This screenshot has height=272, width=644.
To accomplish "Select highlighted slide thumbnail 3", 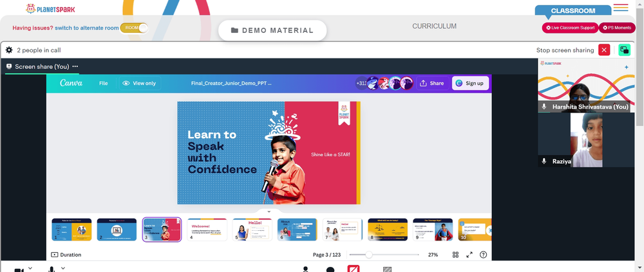I will 162,230.
